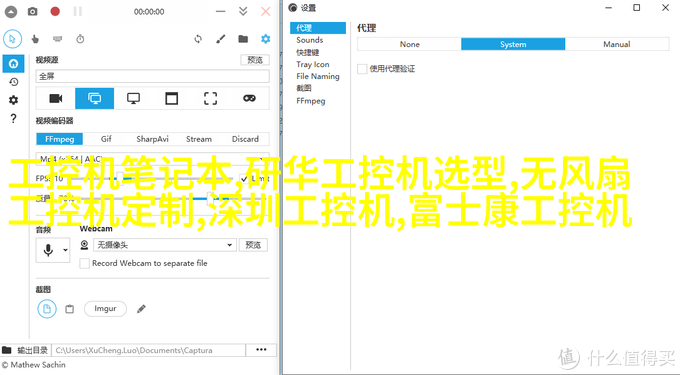Collapse Captura window with the up-arrow icon
The image size is (680, 375).
tap(11, 12)
